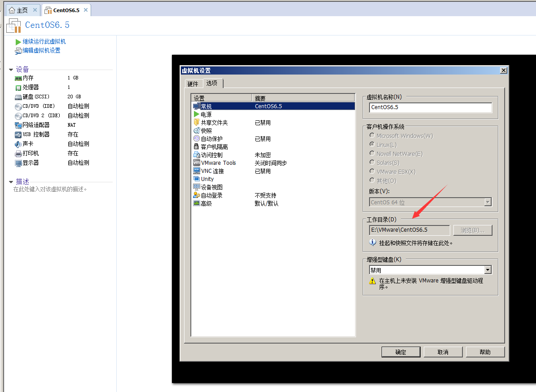Select the 打印机 printer icon
This screenshot has width=536, height=392.
pyautogui.click(x=18, y=154)
